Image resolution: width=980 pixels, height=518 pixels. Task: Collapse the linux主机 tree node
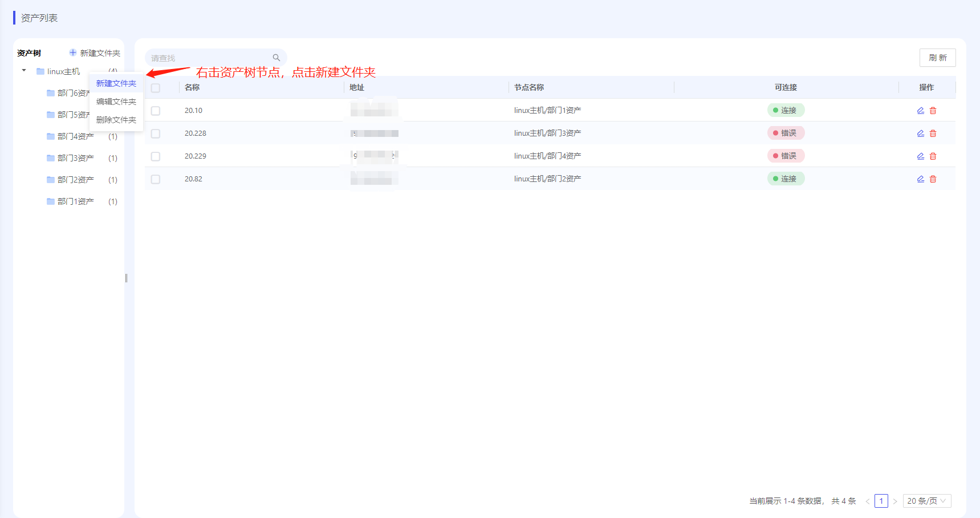point(24,71)
